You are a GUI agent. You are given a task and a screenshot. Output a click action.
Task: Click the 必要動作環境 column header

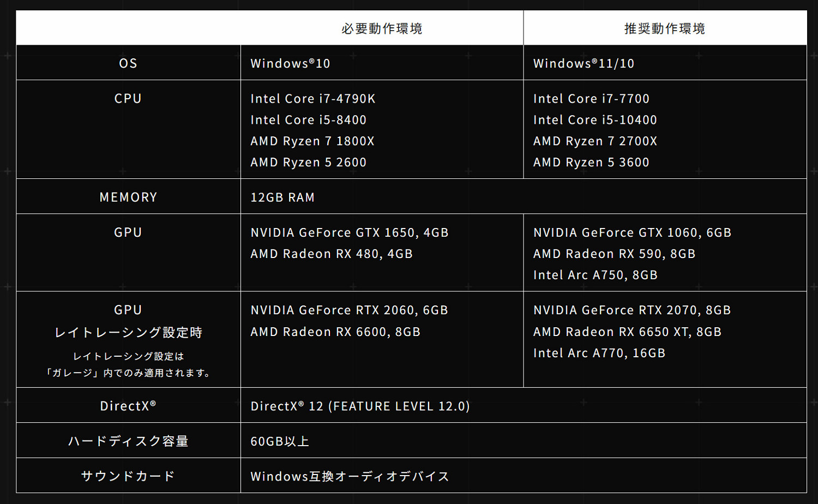[x=382, y=28]
